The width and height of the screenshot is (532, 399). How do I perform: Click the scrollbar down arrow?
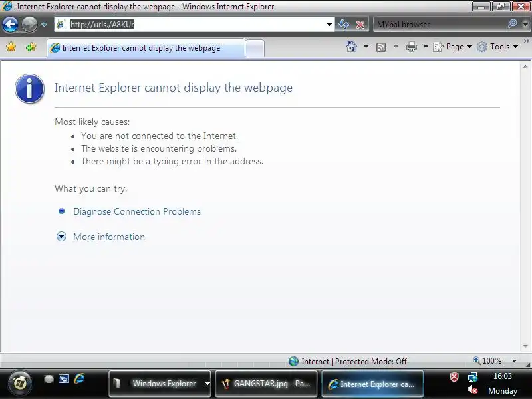(525, 346)
